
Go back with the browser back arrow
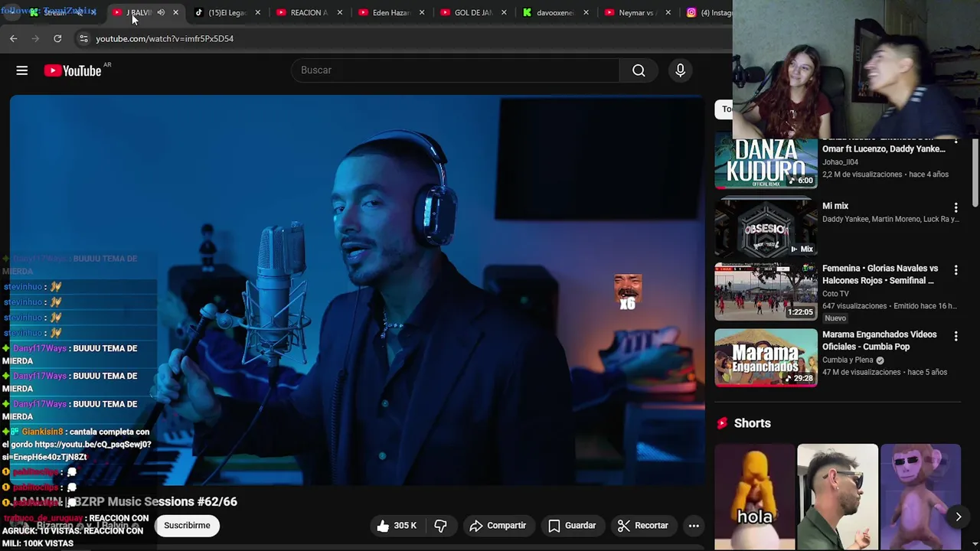coord(13,38)
